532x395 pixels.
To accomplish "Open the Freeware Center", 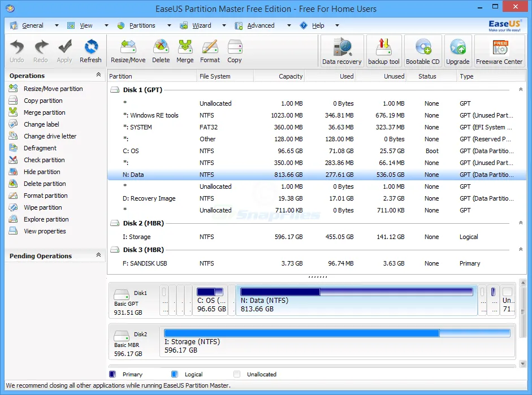I will 499,51.
